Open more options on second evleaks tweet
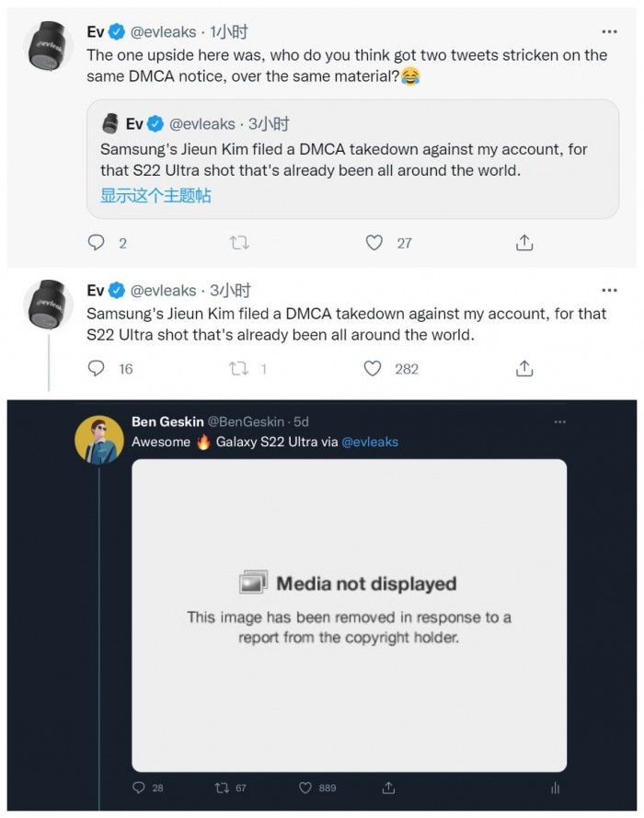 pos(608,290)
